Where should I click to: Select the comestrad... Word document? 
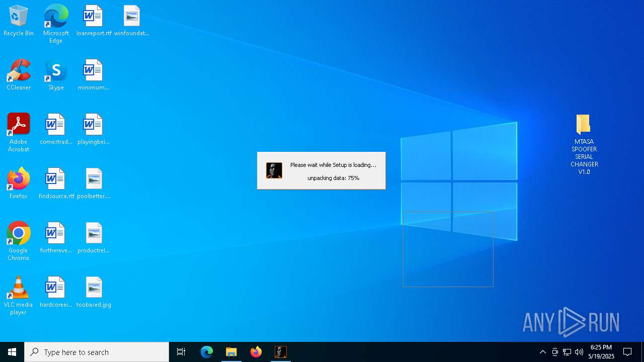[56, 129]
